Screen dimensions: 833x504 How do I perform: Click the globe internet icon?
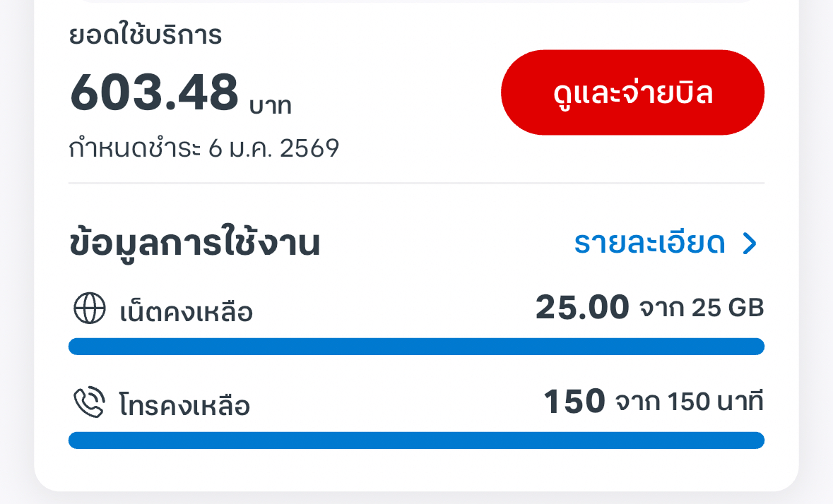(90, 310)
